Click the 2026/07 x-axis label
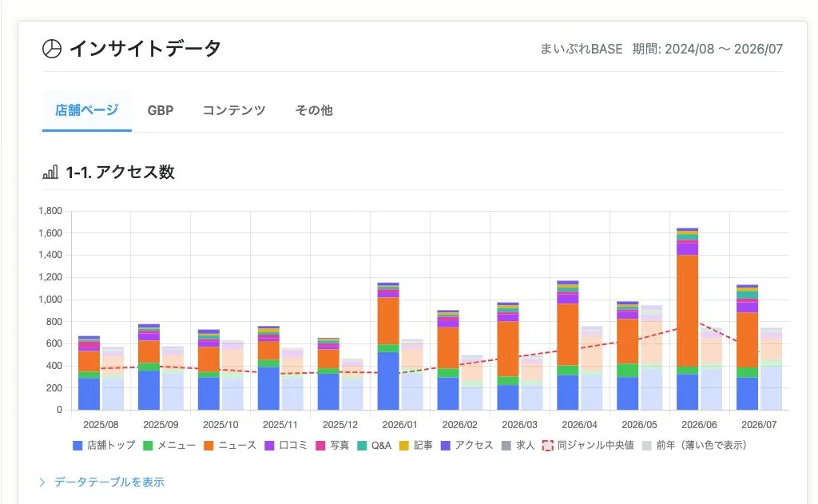The image size is (818, 504). pos(759,425)
